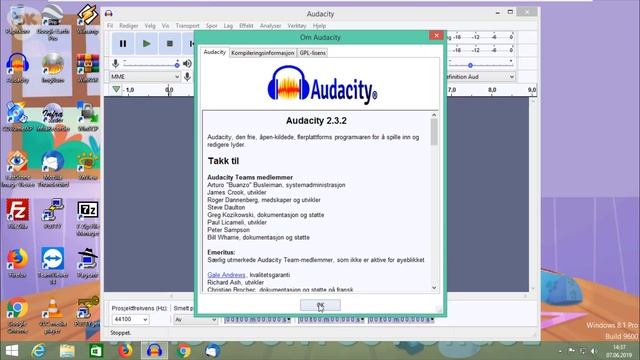Open the TeamViewer desktop icon
Screen dimensions: 640x360
(53, 266)
